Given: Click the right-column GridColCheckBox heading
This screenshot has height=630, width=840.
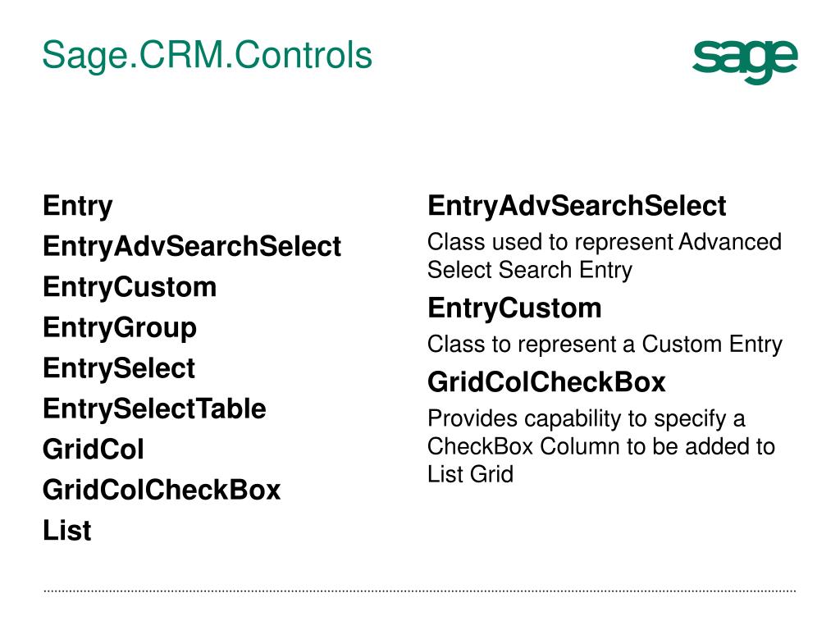Looking at the screenshot, I should pyautogui.click(x=546, y=382).
